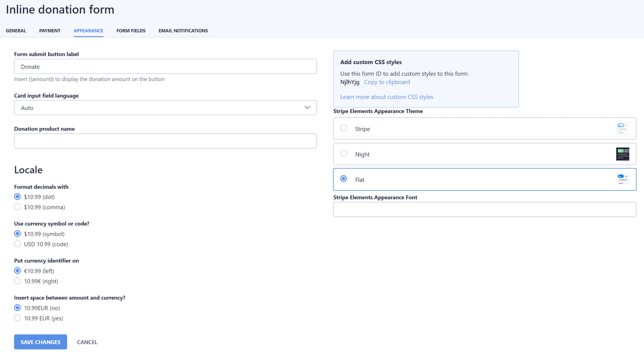The width and height of the screenshot is (644, 364).
Task: Choose USD 10.99 (code) currency display
Action: click(x=17, y=244)
